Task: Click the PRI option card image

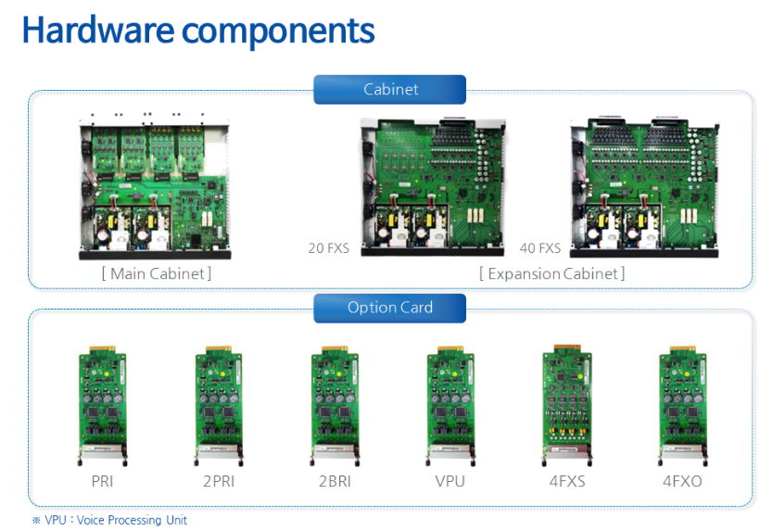Action: point(102,406)
